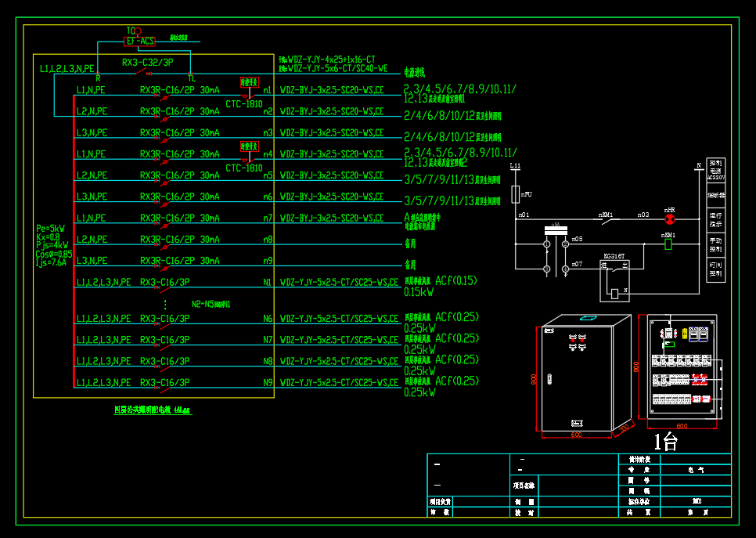
Task: Click the 电源进线 label
Action: pyautogui.click(x=415, y=73)
